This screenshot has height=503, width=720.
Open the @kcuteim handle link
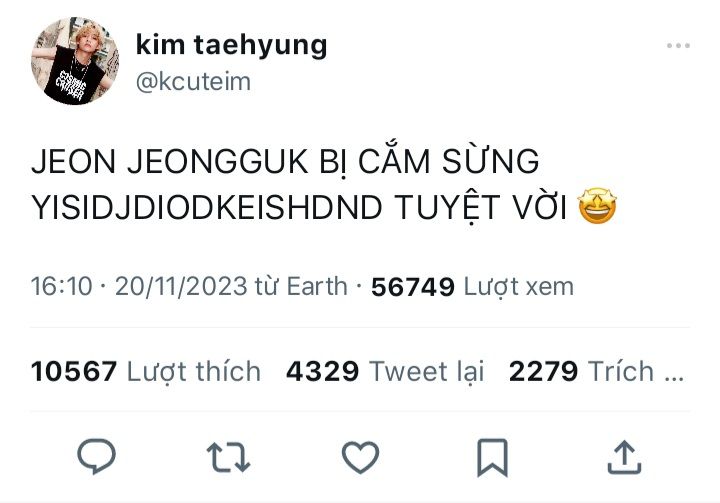[x=193, y=82]
